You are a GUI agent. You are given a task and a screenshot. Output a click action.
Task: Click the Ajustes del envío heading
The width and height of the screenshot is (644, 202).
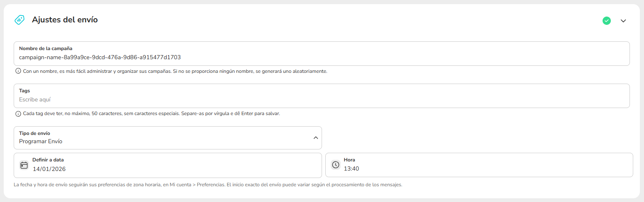click(x=65, y=20)
